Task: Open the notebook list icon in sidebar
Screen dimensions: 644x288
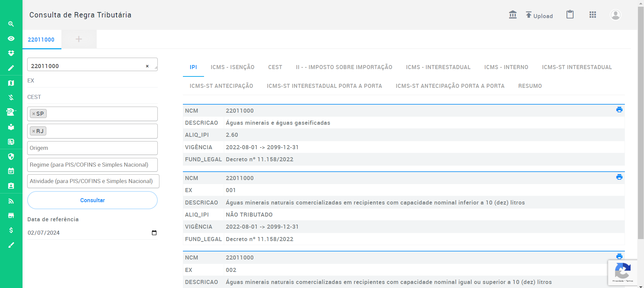Action: pyautogui.click(x=11, y=142)
